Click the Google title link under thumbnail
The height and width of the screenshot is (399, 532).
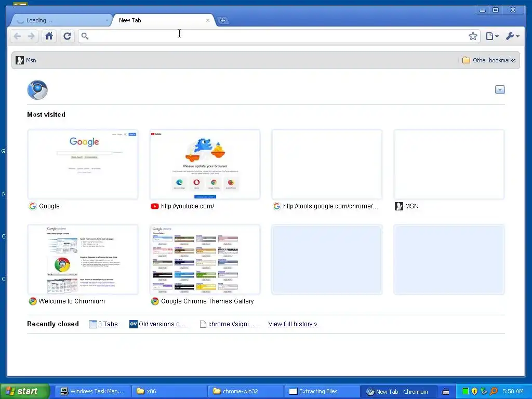coord(49,206)
